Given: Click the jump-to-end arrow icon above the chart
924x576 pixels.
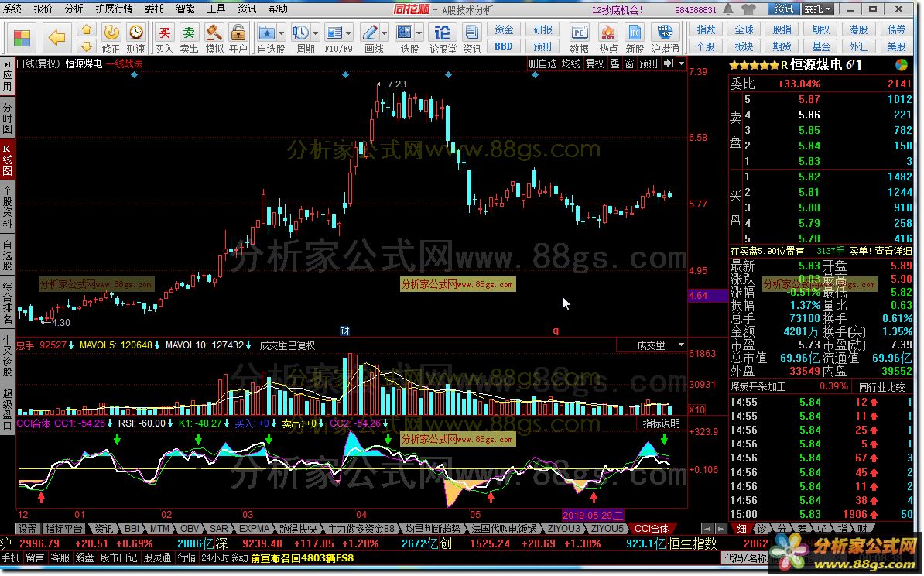Looking at the screenshot, I should [x=669, y=63].
